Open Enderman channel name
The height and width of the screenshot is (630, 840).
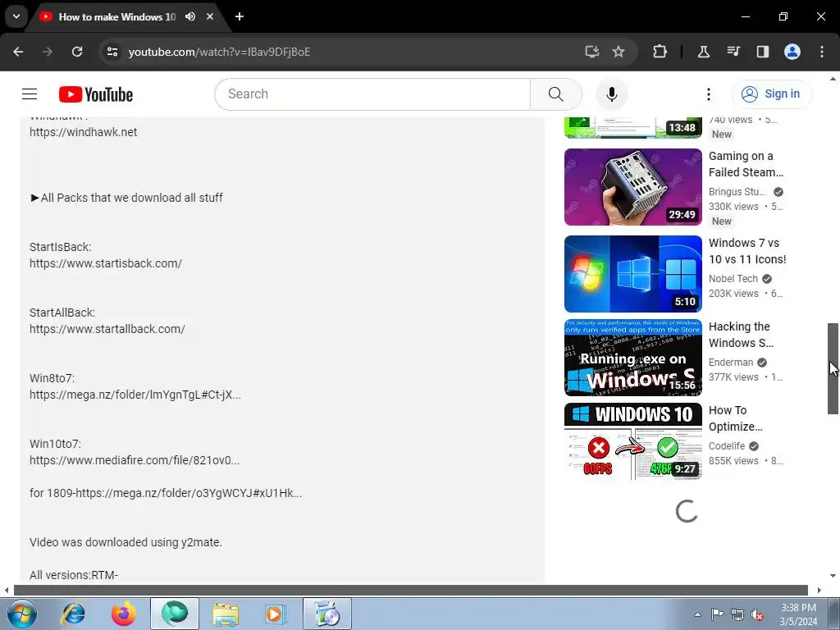point(731,362)
